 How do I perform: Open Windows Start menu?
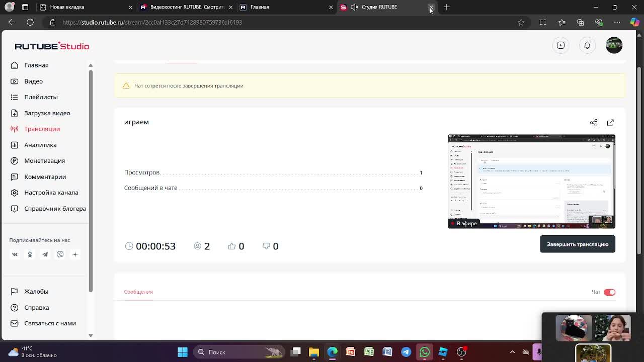pos(183,352)
